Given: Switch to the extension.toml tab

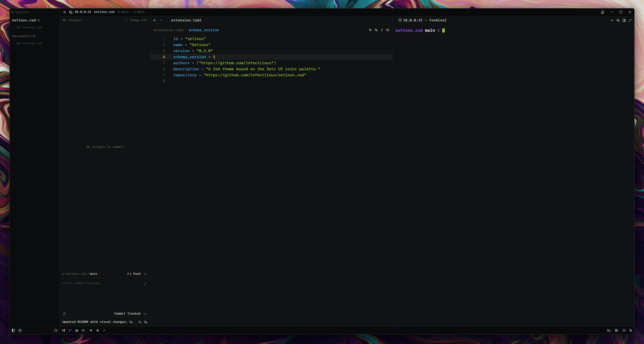Looking at the screenshot, I should 186,20.
